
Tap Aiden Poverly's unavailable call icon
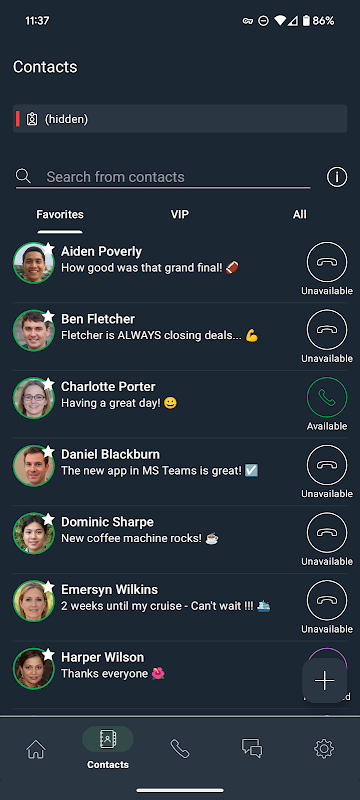pos(327,262)
